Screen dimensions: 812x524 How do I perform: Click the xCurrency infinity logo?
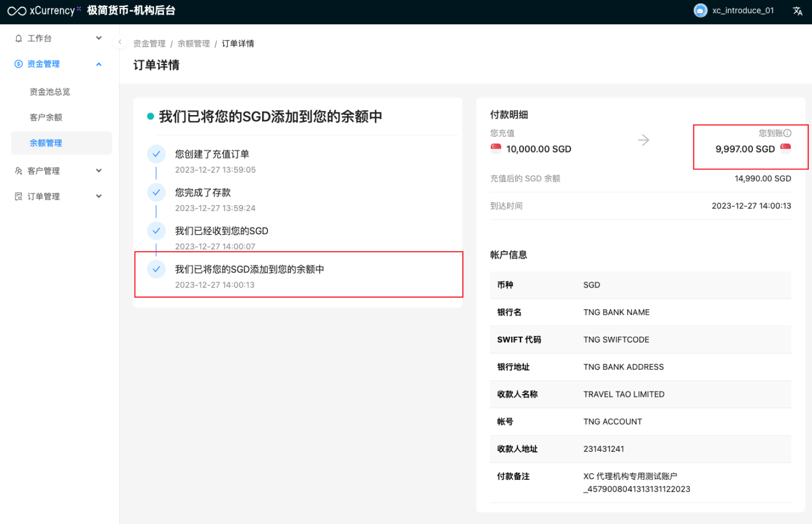point(17,11)
